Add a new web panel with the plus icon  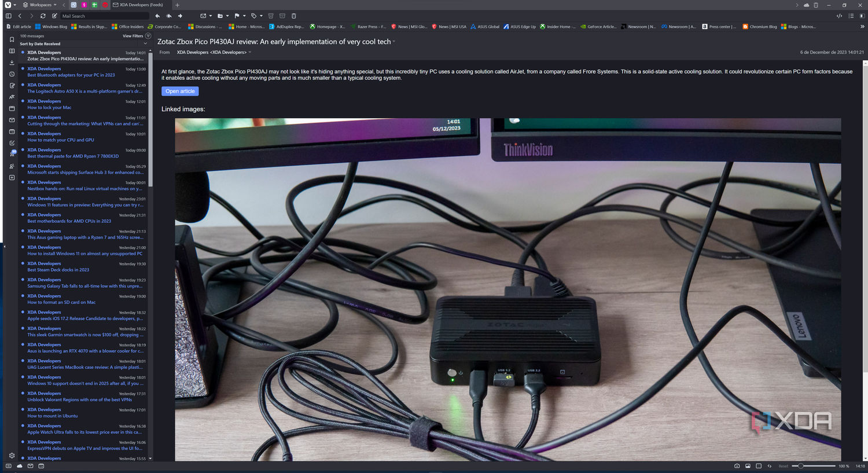(12, 178)
